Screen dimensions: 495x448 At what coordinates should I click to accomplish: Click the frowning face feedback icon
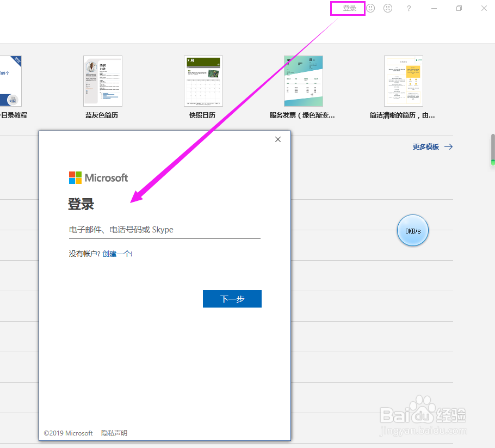[x=387, y=8]
